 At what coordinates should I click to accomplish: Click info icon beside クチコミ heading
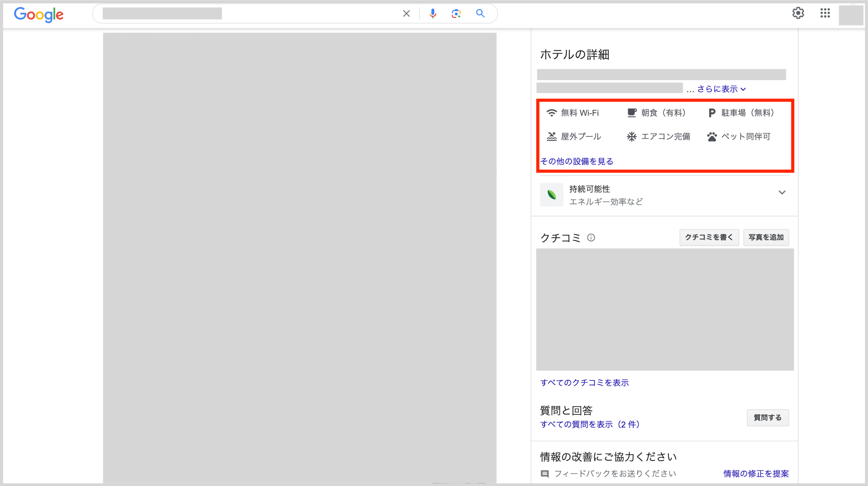pyautogui.click(x=591, y=237)
